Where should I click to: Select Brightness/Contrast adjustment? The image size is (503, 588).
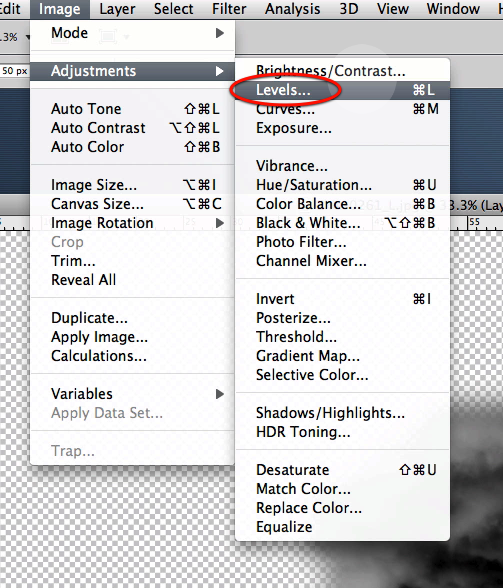click(342, 71)
